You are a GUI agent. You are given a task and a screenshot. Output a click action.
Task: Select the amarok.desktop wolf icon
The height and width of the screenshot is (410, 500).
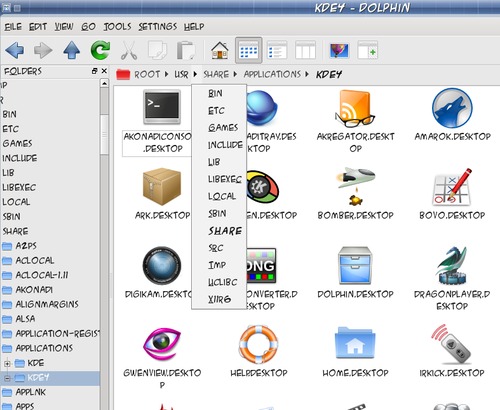452,108
